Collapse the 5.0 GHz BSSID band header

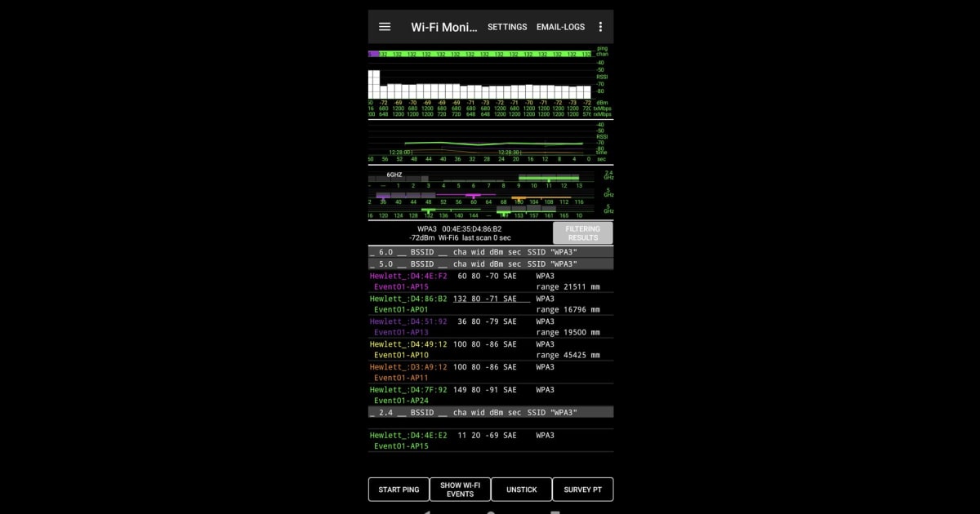pos(490,264)
